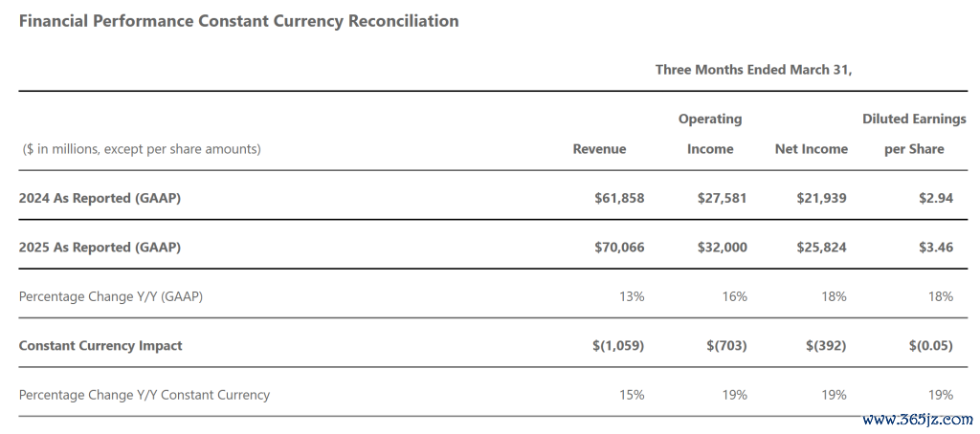Select the Constant Currency Impact row label
Image resolution: width=980 pixels, height=434 pixels.
point(100,345)
